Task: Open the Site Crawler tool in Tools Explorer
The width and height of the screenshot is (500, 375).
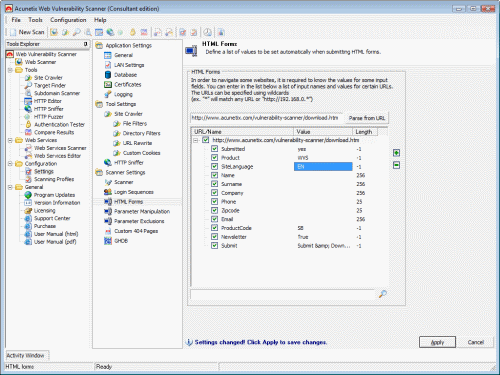Action: (48, 78)
